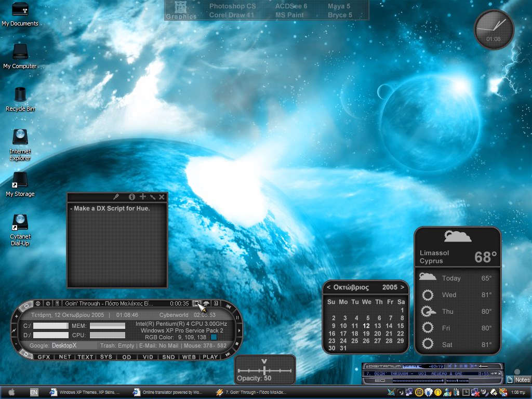Open the GFX tab on the system panel
532x399 pixels.
coord(44,357)
